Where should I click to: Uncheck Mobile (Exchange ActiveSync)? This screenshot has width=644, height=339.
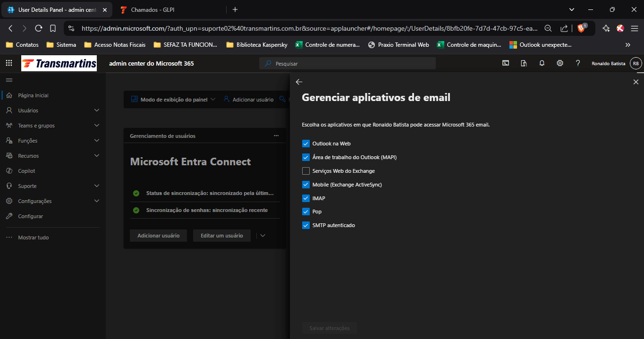tap(306, 185)
